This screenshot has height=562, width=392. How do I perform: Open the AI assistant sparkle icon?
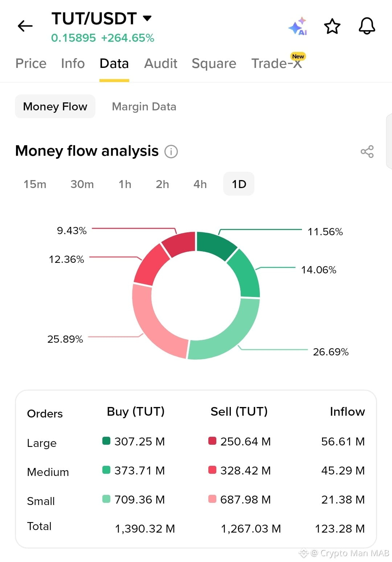click(x=298, y=26)
